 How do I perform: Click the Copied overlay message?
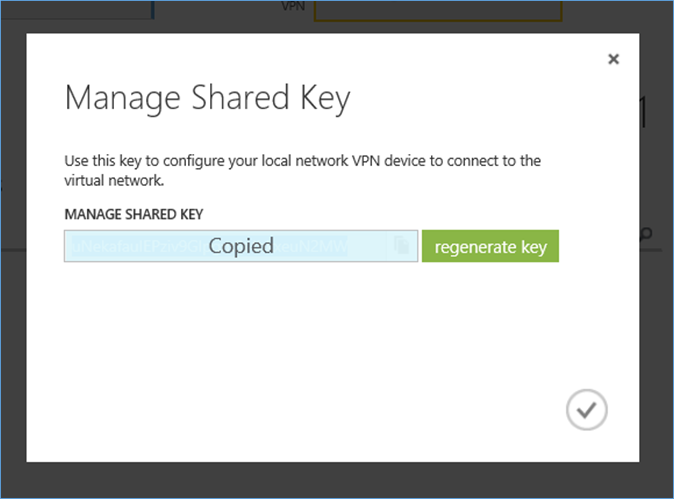241,246
